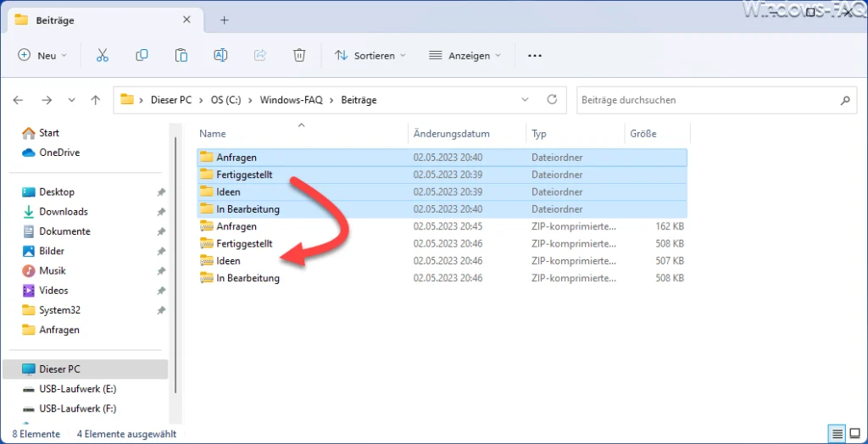Click the Delete trash can icon
868x444 pixels.
click(x=299, y=55)
